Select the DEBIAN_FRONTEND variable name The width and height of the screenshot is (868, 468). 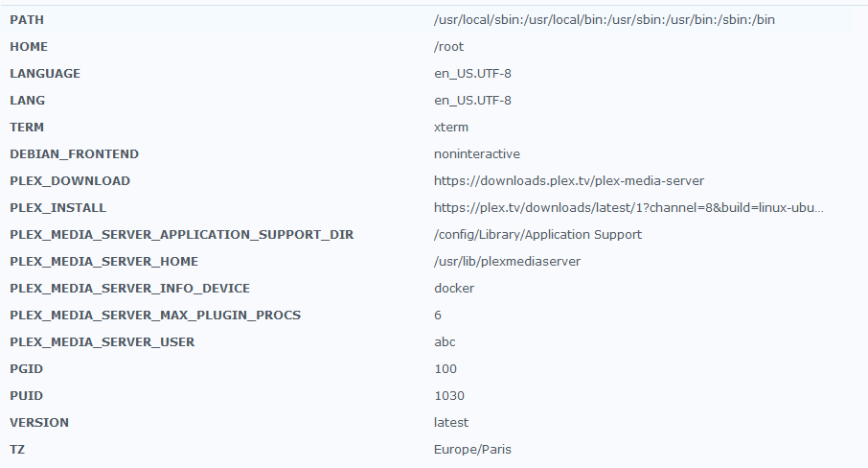(x=74, y=154)
